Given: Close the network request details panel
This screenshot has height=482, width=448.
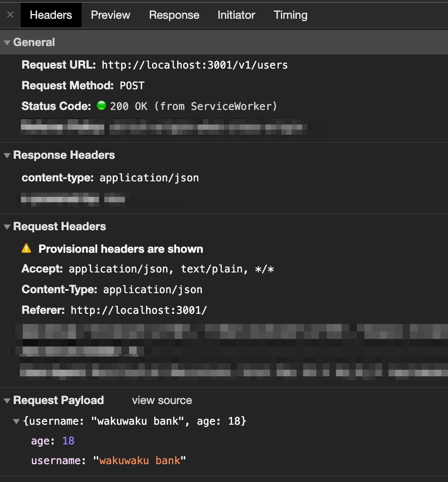Looking at the screenshot, I should coord(10,15).
